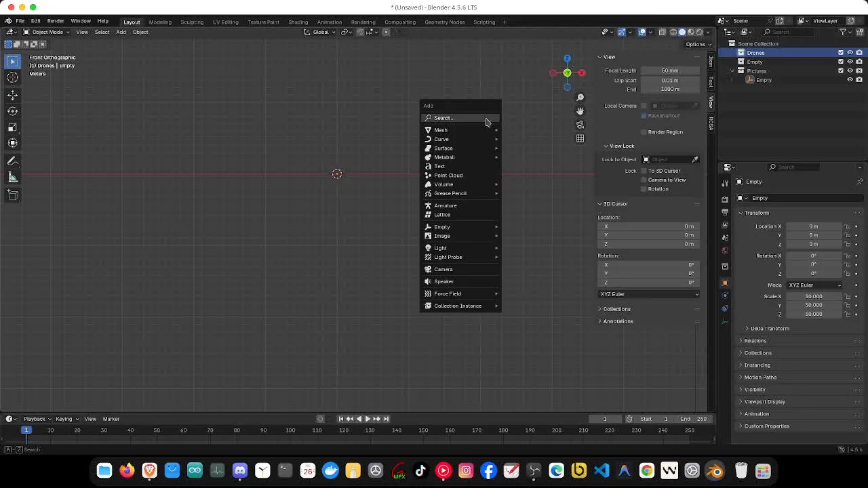This screenshot has width=868, height=488.
Task: Click the play animation button
Action: [368, 419]
